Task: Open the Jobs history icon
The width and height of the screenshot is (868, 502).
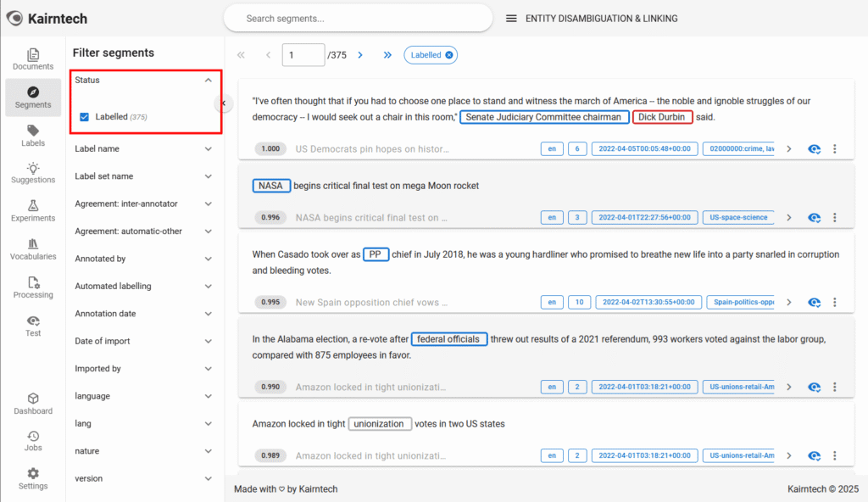Action: pyautogui.click(x=33, y=441)
